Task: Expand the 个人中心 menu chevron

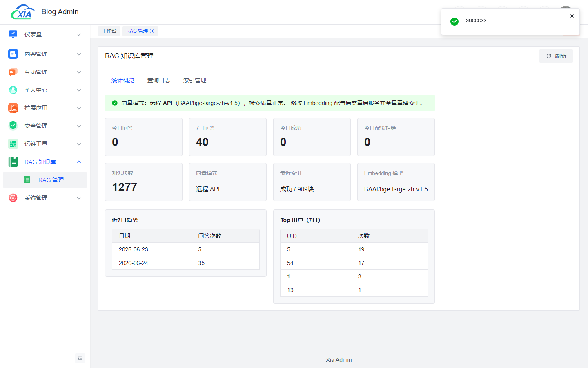Action: point(79,90)
